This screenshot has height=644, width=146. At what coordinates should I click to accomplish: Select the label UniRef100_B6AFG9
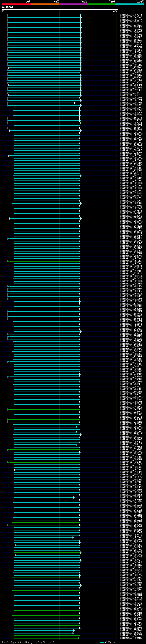click(x=131, y=203)
